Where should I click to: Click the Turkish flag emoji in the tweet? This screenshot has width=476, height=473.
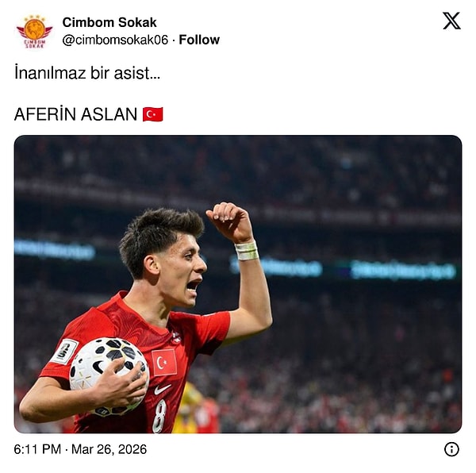click(x=153, y=114)
